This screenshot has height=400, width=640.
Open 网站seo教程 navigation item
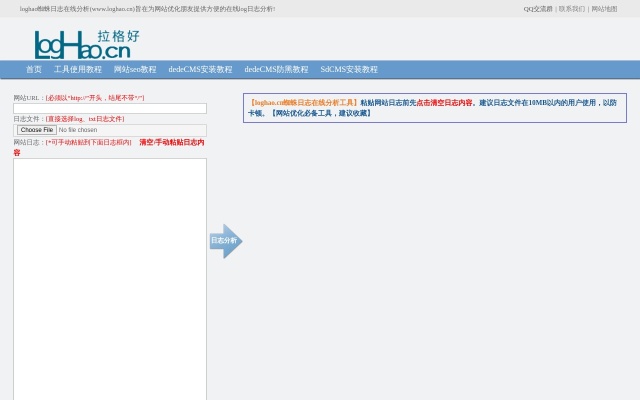click(135, 70)
